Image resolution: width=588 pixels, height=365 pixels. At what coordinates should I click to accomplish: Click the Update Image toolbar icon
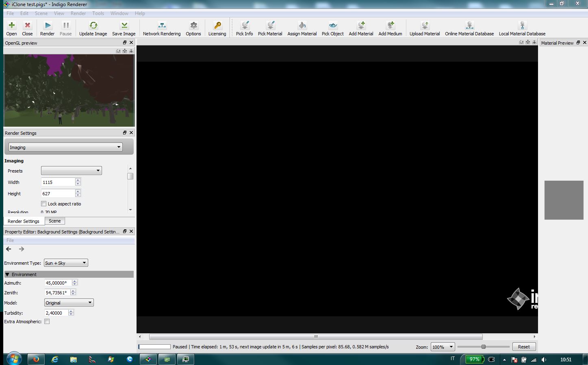(93, 26)
